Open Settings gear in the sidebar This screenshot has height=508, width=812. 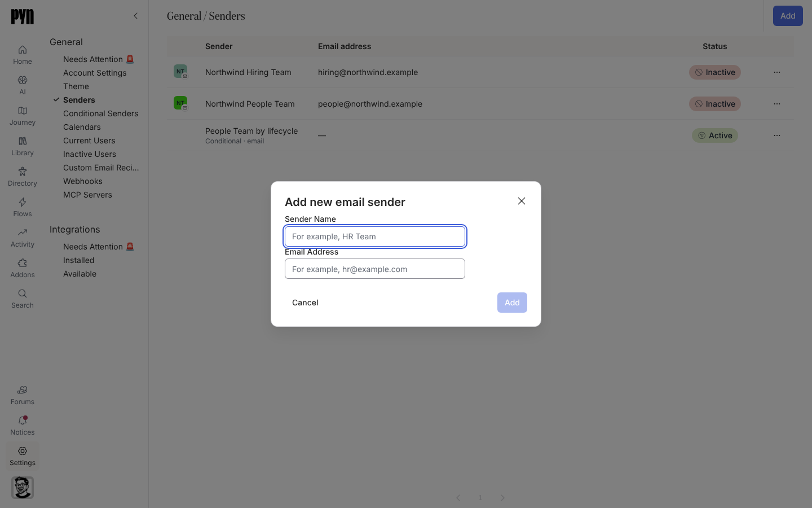point(23,456)
